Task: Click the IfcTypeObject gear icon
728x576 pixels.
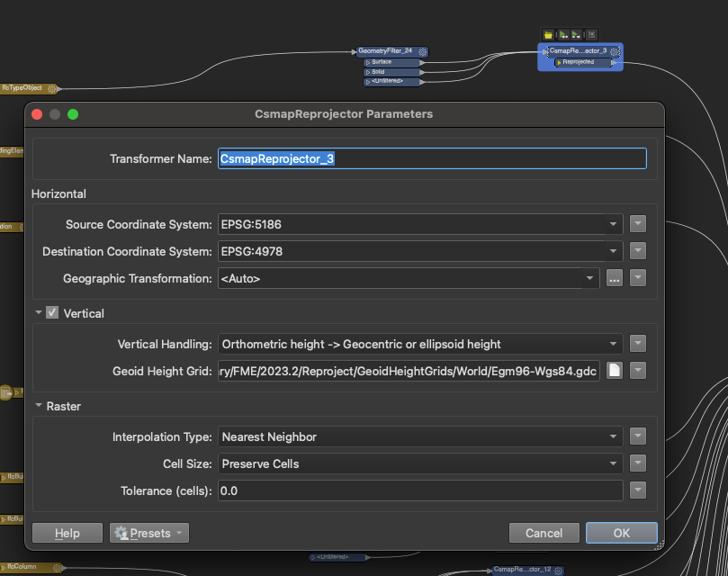Action: click(52, 88)
